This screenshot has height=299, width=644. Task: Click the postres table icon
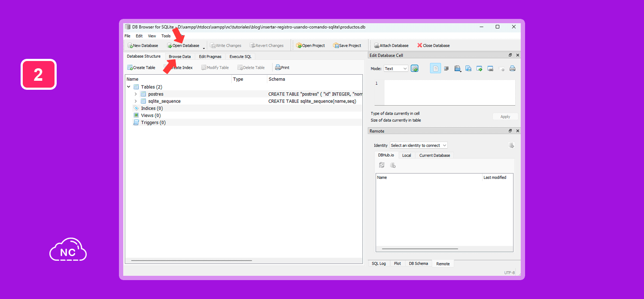(x=143, y=94)
